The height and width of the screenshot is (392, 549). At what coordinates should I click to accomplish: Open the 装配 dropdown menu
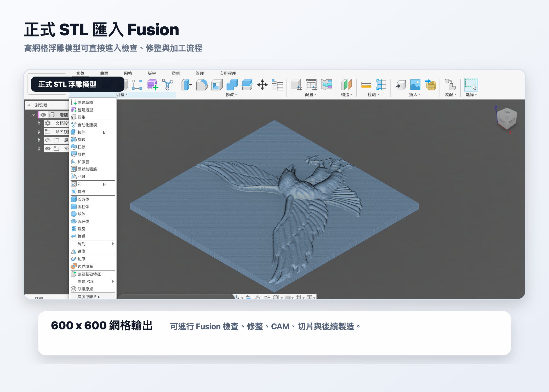[450, 95]
